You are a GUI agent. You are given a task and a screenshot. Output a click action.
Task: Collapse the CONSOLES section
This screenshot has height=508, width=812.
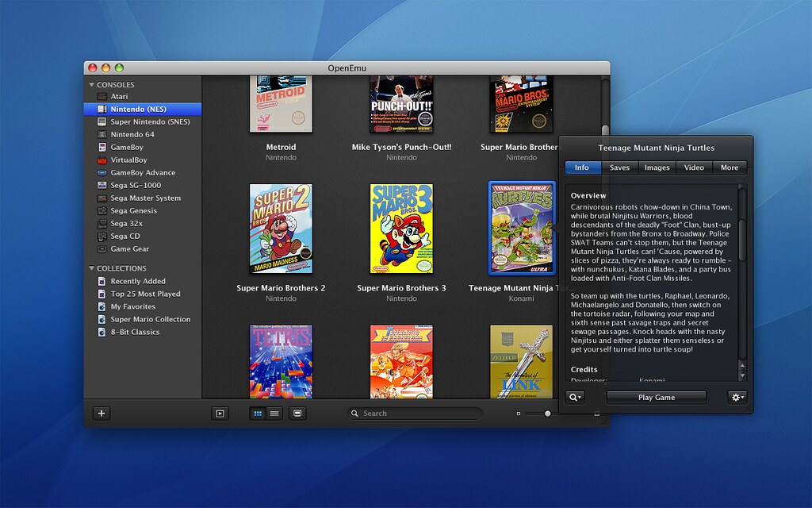pos(92,84)
